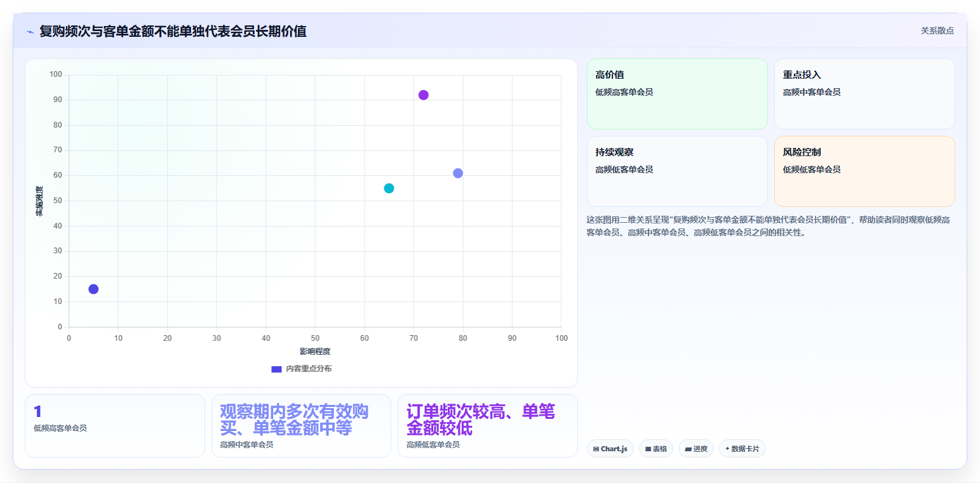Click the light blue scatter point near 61

pos(458,173)
